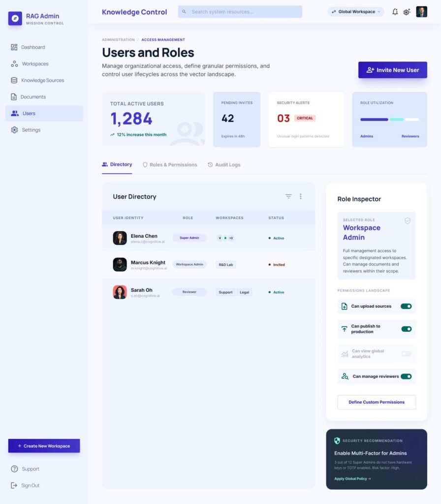Click Sarah Oh's Legal workspace tag
The image size is (441, 504).
click(x=244, y=292)
